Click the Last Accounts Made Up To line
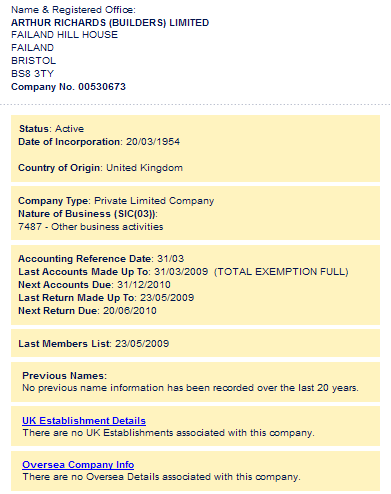 pos(183,272)
